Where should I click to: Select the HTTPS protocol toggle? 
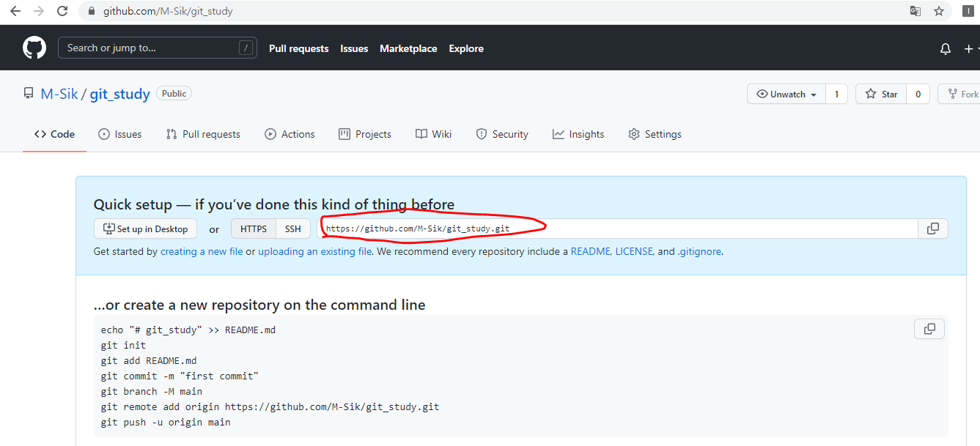pos(254,228)
